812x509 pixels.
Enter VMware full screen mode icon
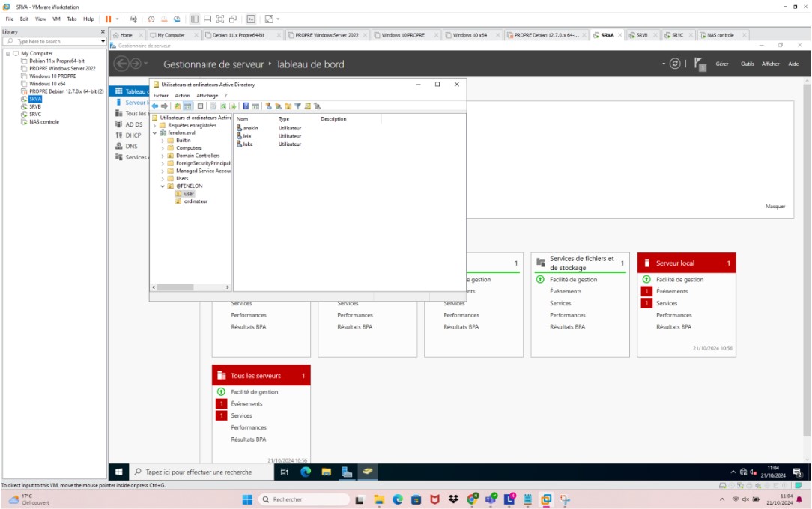coord(220,19)
